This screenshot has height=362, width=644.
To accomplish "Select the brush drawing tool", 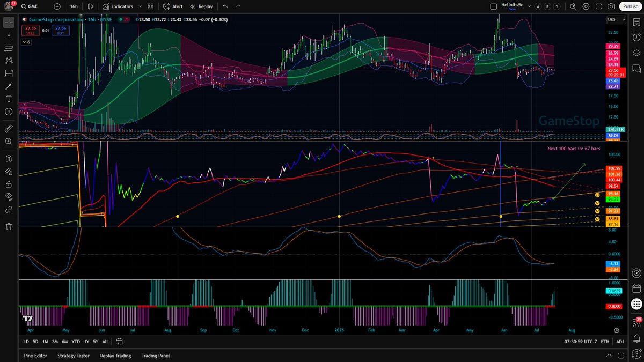I will [x=9, y=86].
